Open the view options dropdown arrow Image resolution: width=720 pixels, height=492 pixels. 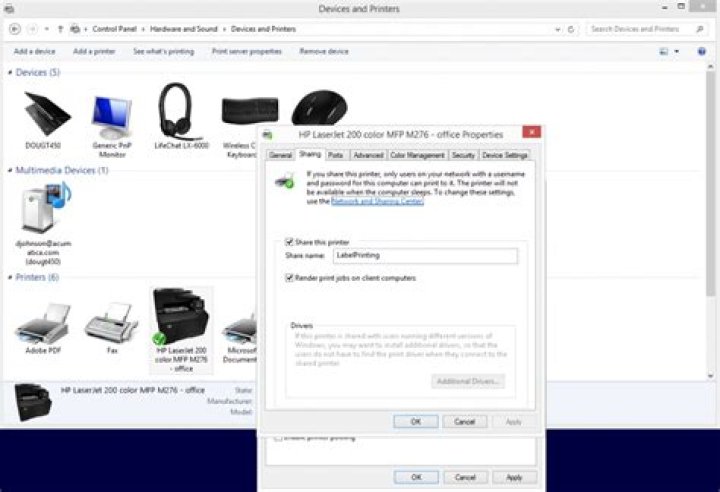(676, 51)
